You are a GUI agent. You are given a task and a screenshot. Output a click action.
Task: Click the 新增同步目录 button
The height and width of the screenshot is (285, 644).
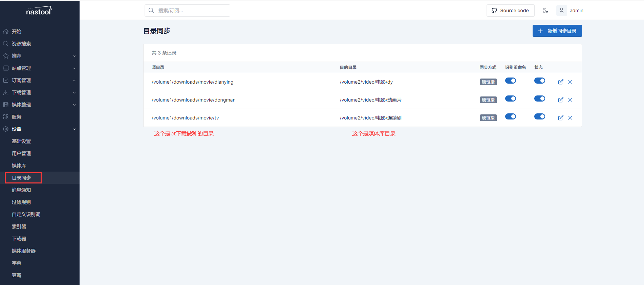557,31
